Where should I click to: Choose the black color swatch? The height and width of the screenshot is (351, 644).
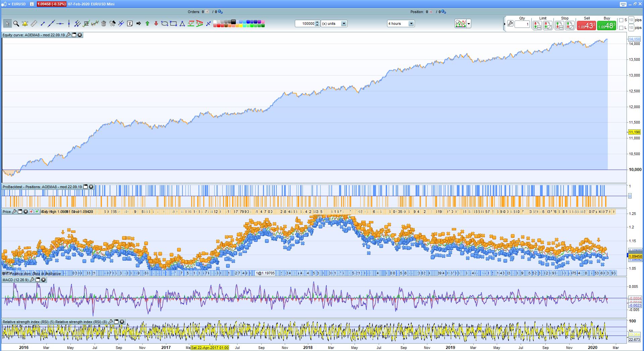[x=233, y=22]
